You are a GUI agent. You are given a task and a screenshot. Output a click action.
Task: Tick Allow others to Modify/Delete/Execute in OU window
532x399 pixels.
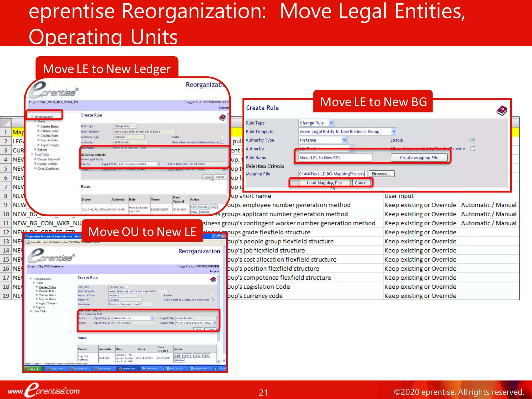click(212, 300)
